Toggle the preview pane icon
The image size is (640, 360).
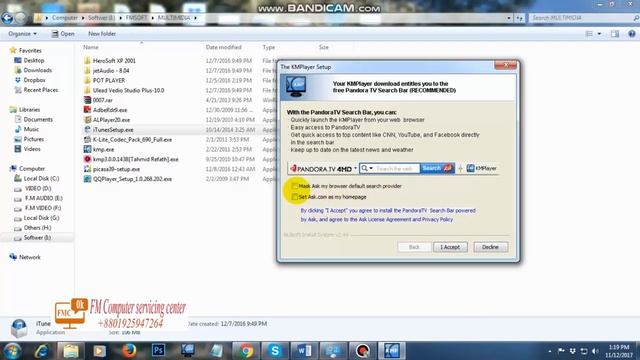tap(615, 34)
